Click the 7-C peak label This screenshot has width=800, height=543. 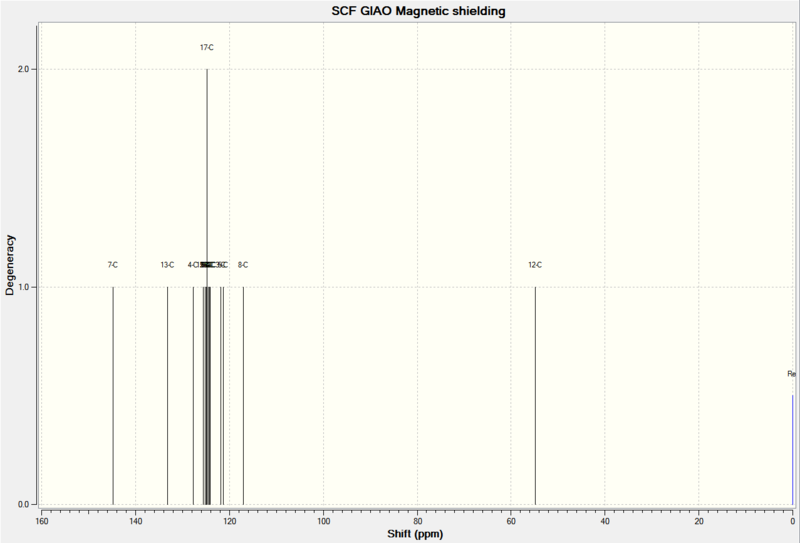point(113,265)
